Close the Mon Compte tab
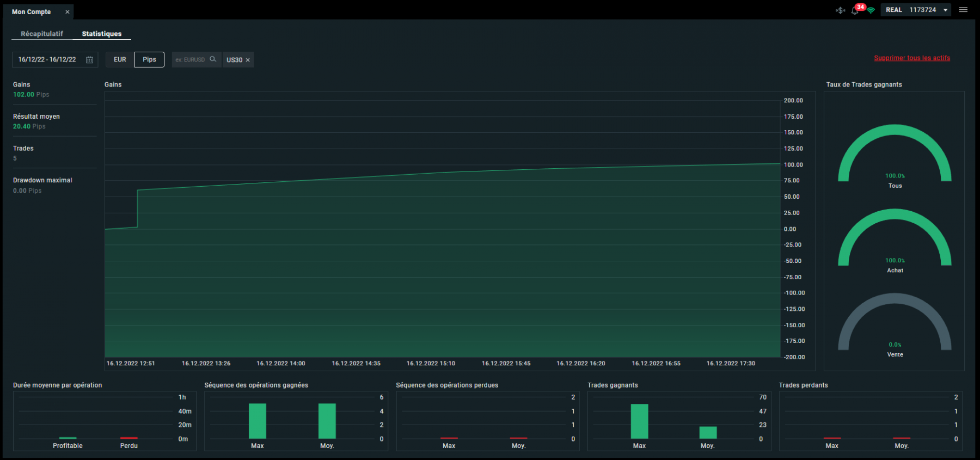Viewport: 980px width, 460px height. (68, 12)
